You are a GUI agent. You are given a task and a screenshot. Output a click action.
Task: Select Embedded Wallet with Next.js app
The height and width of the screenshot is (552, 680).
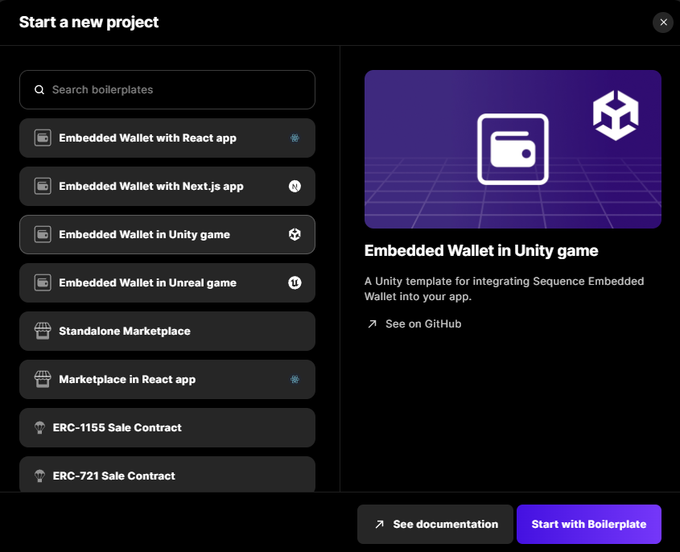click(167, 186)
